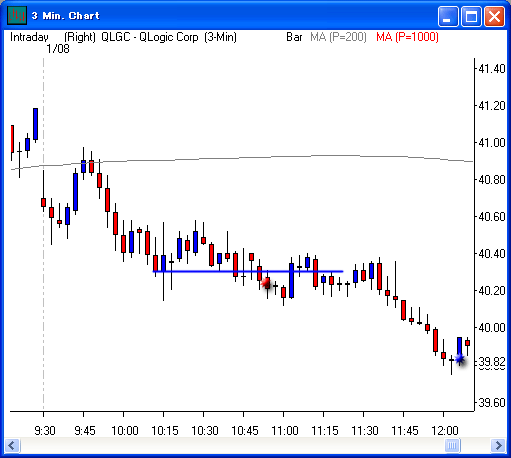Click the gray 200-period moving average line

242,158
